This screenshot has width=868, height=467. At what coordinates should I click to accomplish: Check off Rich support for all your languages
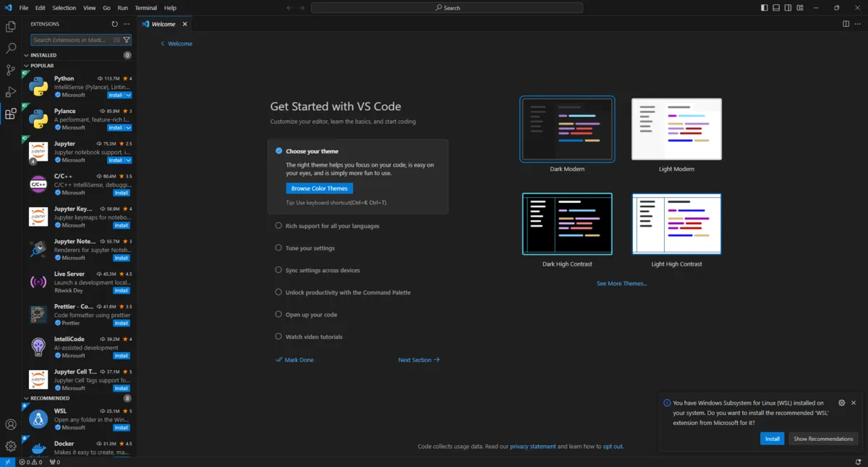coord(278,225)
